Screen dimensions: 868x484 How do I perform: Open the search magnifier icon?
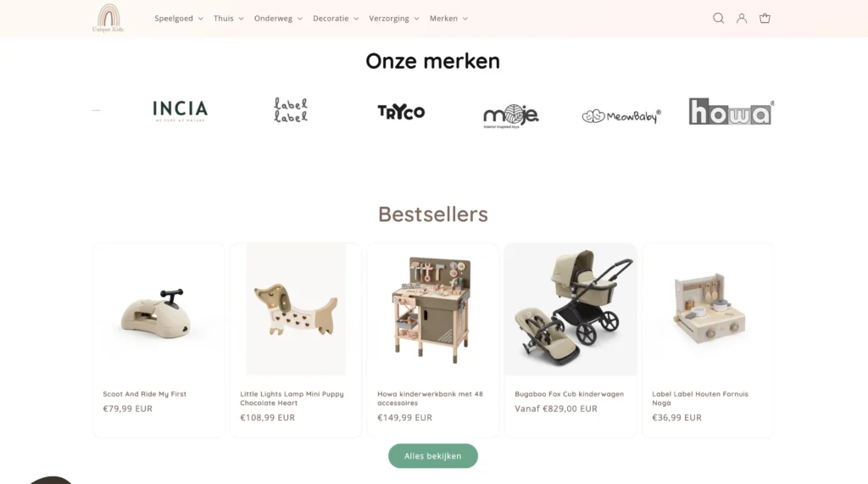(x=718, y=19)
